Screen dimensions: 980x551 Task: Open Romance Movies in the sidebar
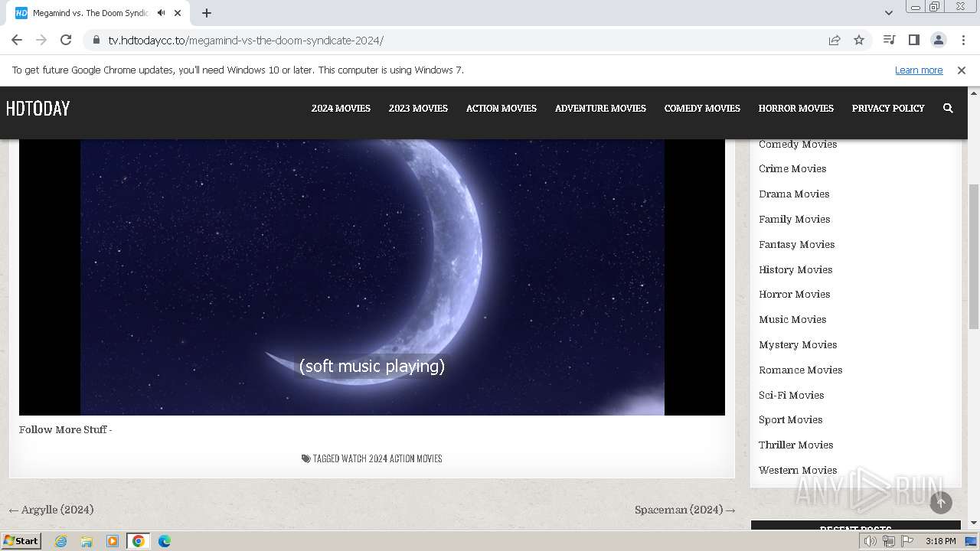click(x=801, y=370)
